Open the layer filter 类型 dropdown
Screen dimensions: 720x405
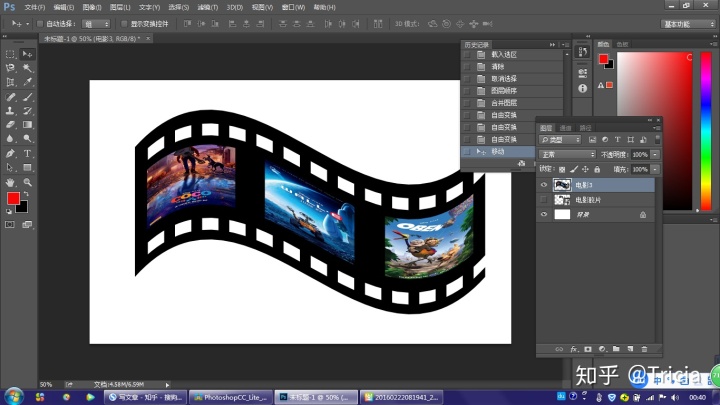click(x=560, y=140)
